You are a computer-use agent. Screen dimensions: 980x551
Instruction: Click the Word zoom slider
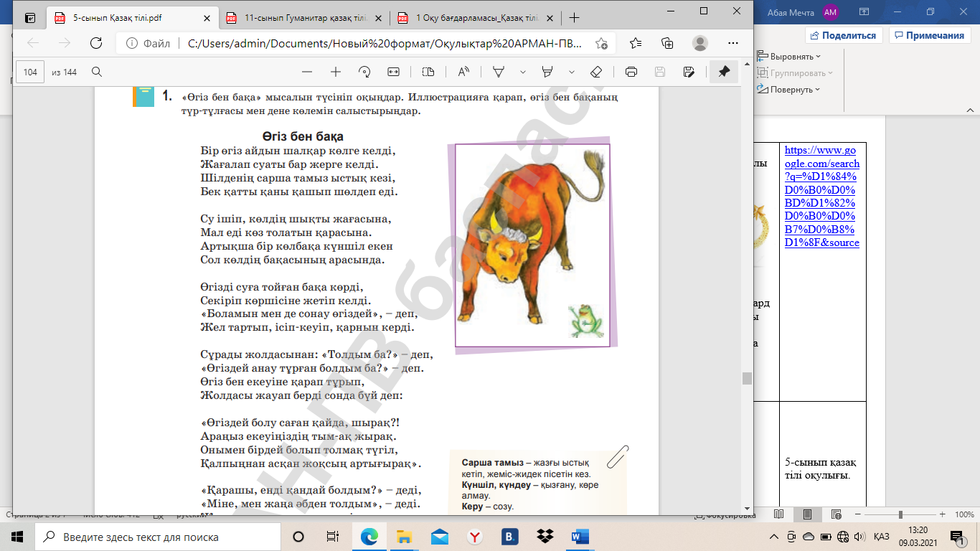pos(899,514)
